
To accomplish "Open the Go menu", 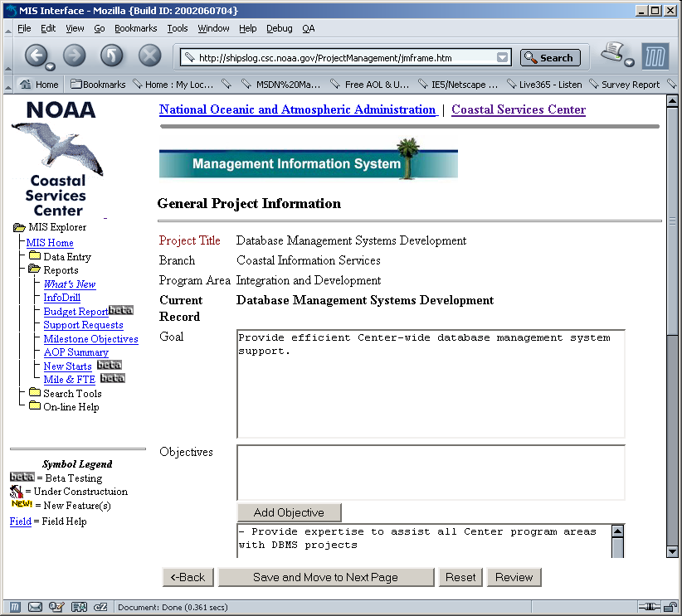I will (100, 28).
